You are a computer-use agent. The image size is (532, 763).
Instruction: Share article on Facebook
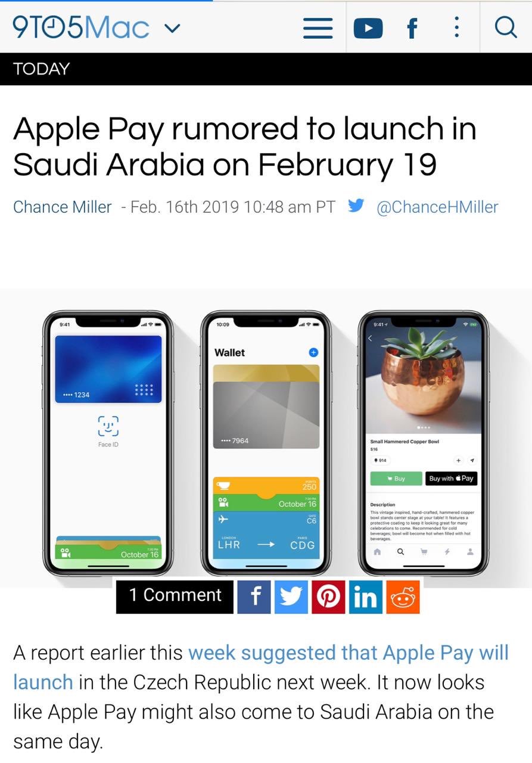pos(254,597)
